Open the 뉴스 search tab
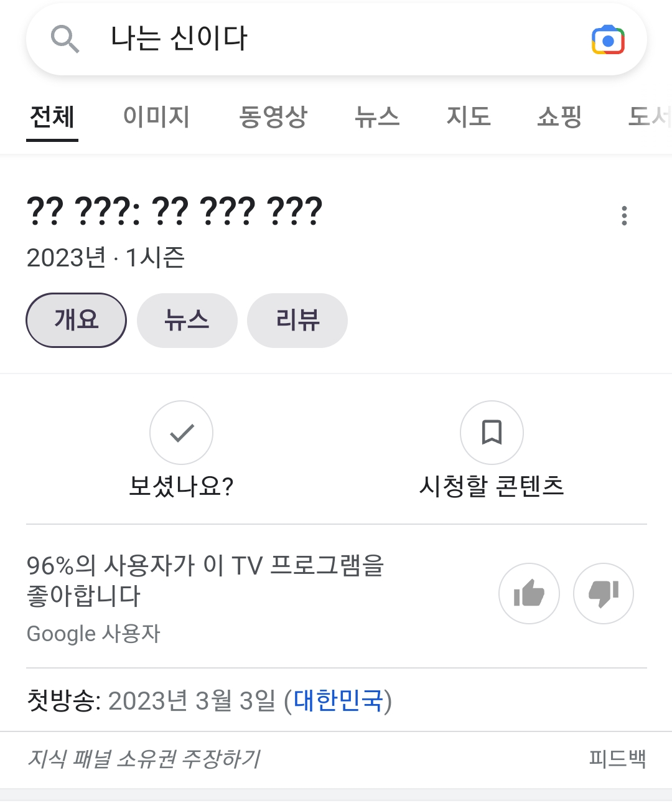This screenshot has height=803, width=672. [x=376, y=116]
